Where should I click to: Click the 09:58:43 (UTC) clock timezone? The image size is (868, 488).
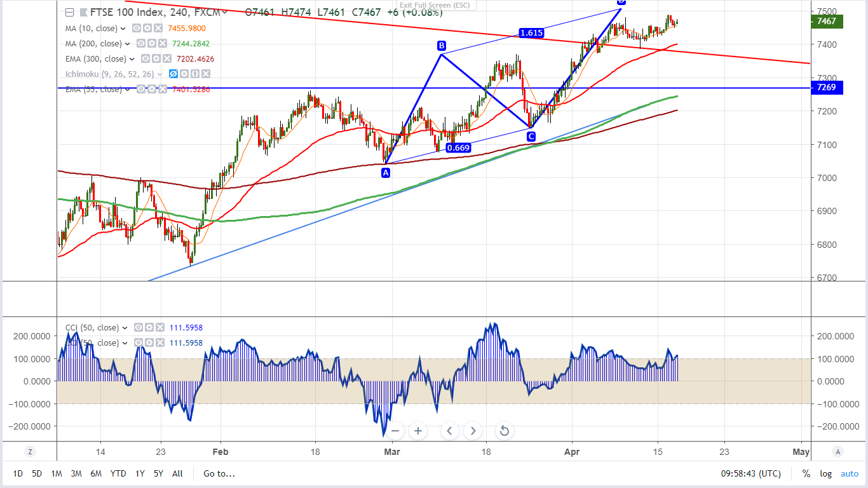click(751, 473)
